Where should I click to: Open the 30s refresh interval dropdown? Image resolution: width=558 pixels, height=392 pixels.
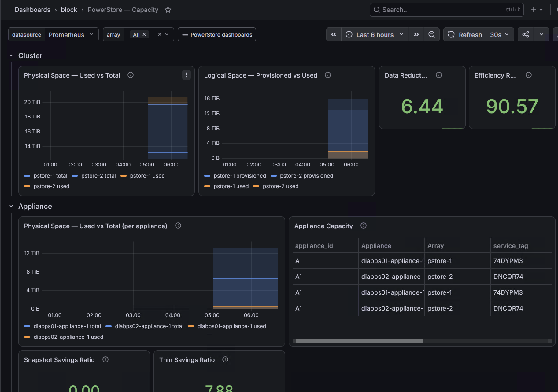(500, 35)
